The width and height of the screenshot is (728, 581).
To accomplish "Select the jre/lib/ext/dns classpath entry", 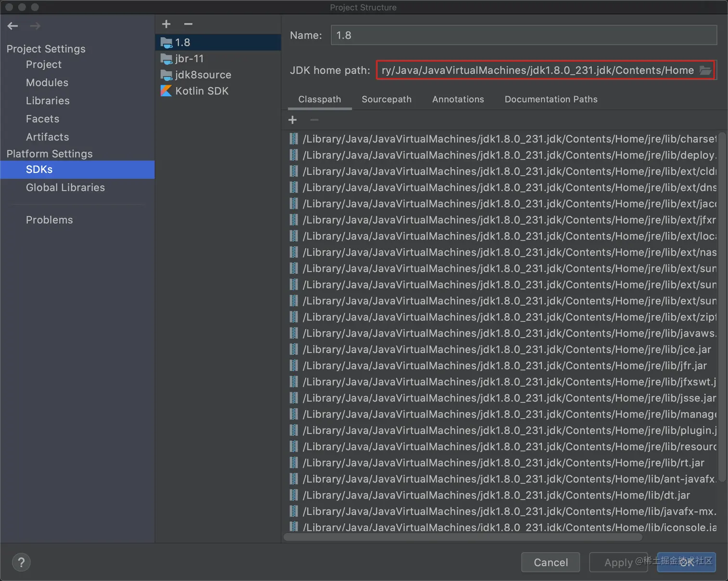I will [501, 187].
